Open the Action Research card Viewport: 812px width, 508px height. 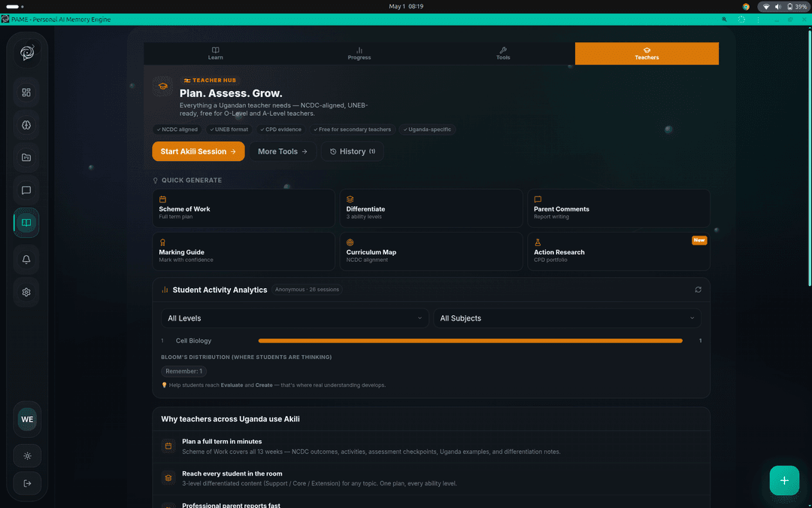[618, 251]
